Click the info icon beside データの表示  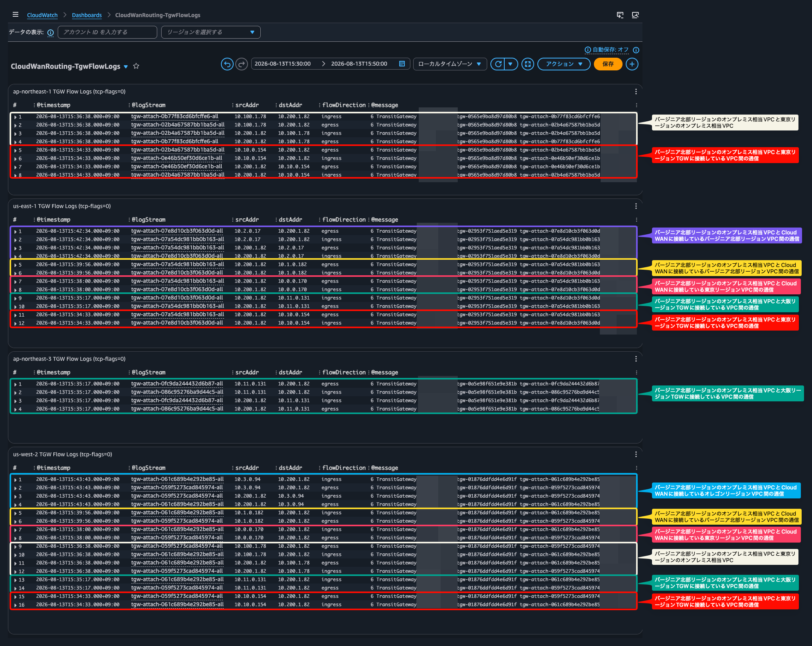coord(51,33)
